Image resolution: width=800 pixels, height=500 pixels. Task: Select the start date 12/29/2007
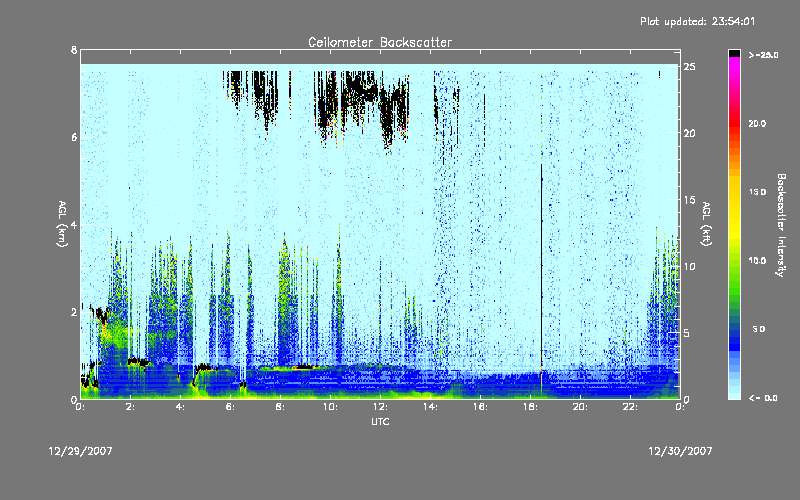pos(80,451)
